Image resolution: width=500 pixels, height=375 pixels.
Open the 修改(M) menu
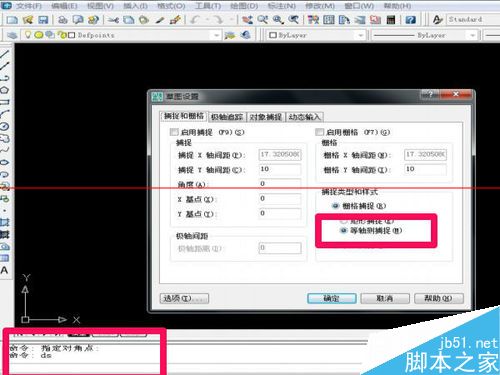320,6
